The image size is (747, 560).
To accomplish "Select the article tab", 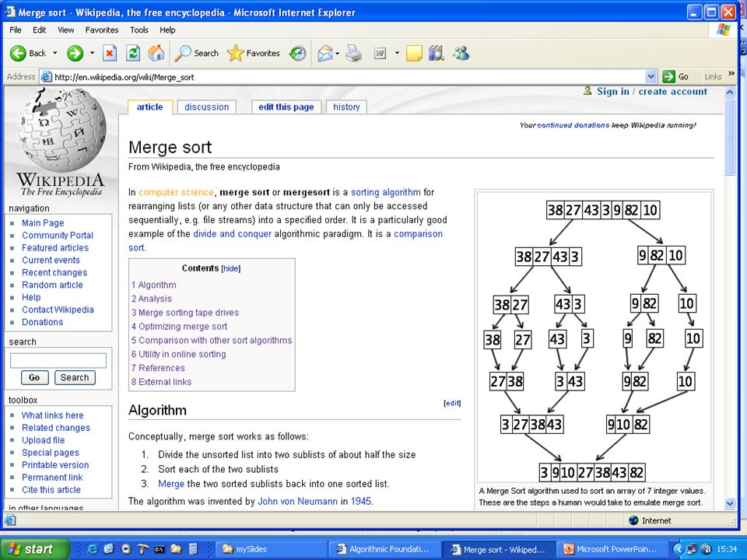I will [149, 107].
